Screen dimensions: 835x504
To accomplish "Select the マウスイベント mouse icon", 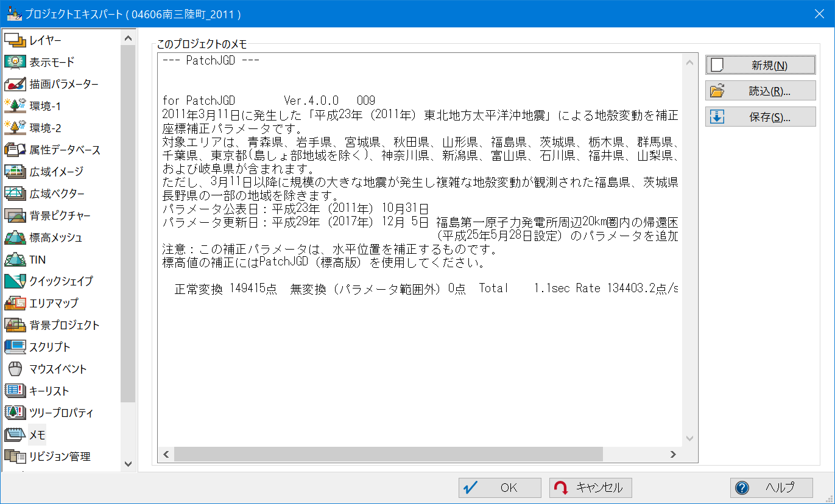I will coord(15,369).
